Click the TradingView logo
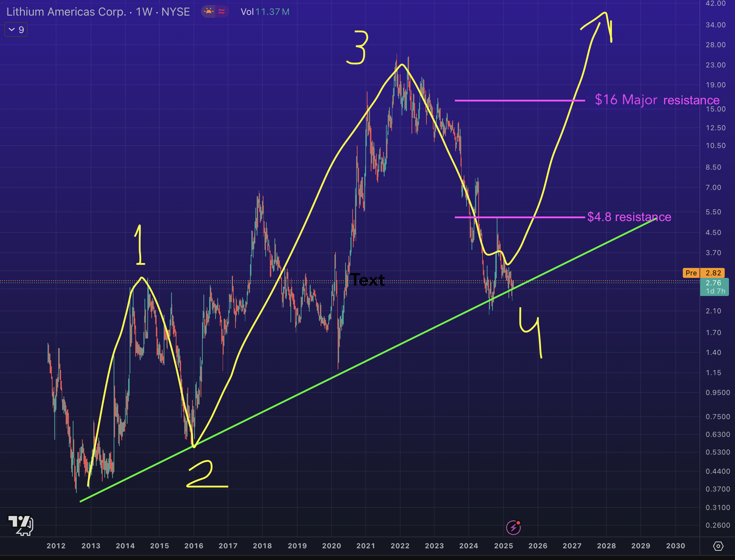The width and height of the screenshot is (735, 560). pyautogui.click(x=21, y=526)
